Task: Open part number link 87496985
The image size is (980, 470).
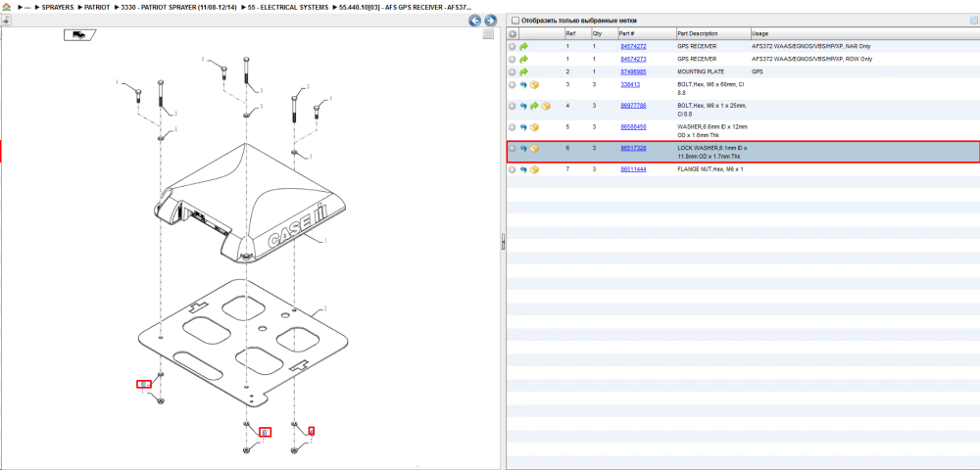Action: (633, 71)
